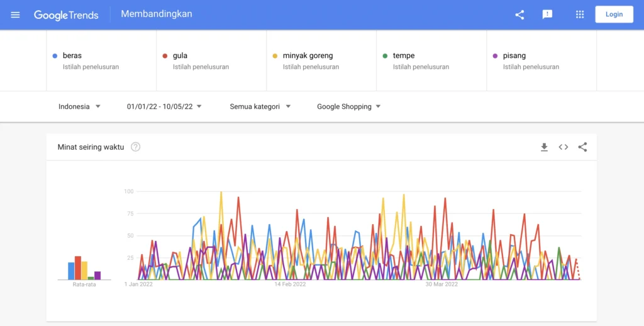The image size is (644, 326).
Task: Click the 50 y-axis label
Action: coord(130,236)
